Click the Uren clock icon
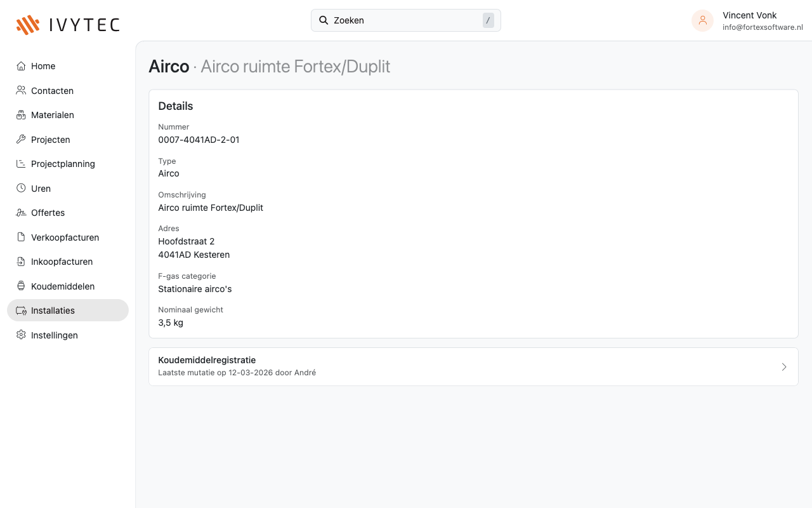The height and width of the screenshot is (508, 812). tap(21, 188)
